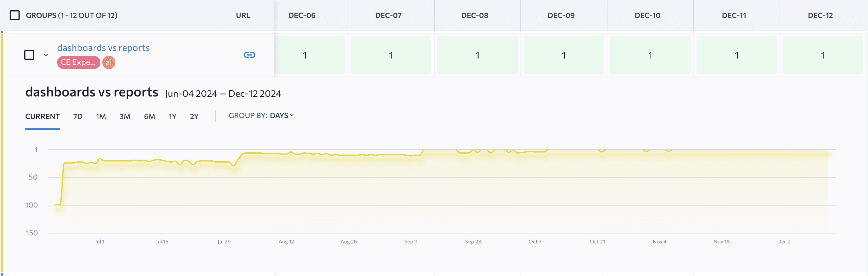
Task: Click the GROUPS (1 - 12 OUT OF 12) header
Action: click(x=71, y=15)
